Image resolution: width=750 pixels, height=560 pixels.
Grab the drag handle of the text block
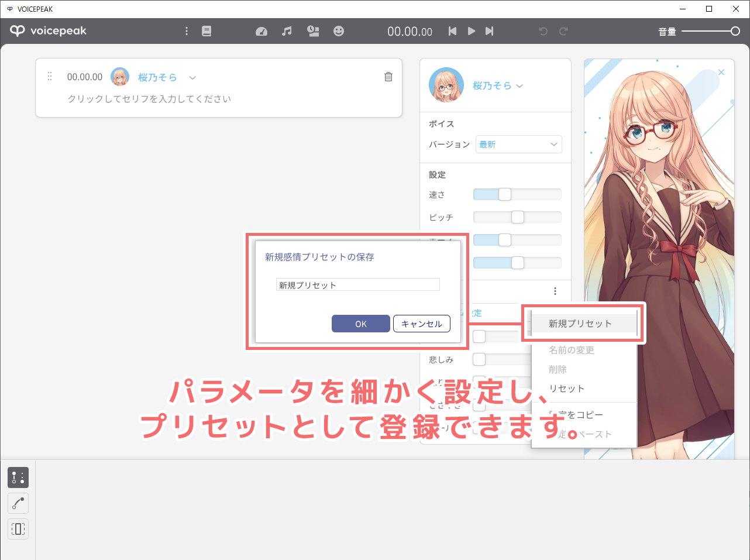pos(50,77)
